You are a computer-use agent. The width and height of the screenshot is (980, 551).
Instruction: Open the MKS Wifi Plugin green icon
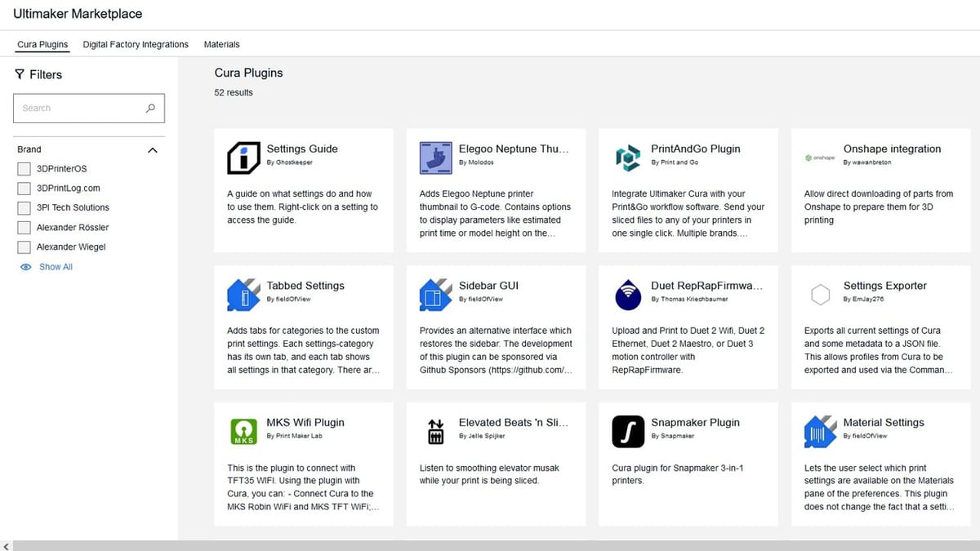(x=243, y=431)
